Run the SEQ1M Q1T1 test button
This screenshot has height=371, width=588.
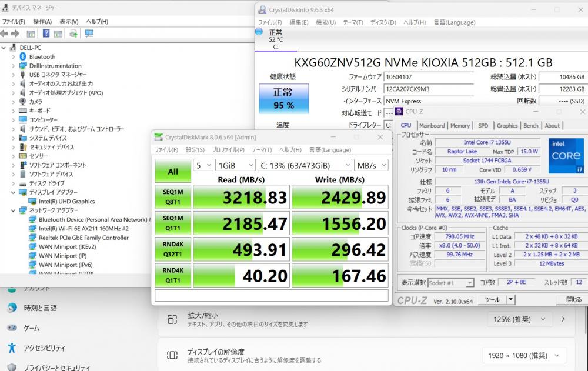(x=173, y=223)
